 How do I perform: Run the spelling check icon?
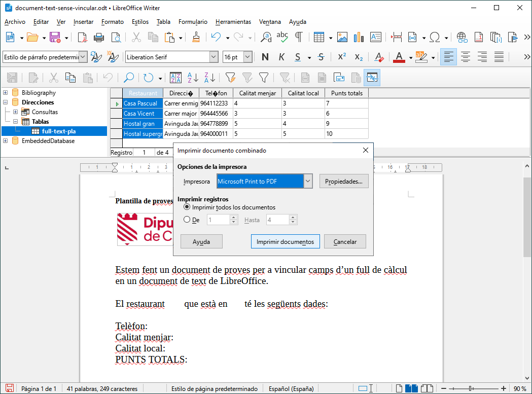click(282, 38)
